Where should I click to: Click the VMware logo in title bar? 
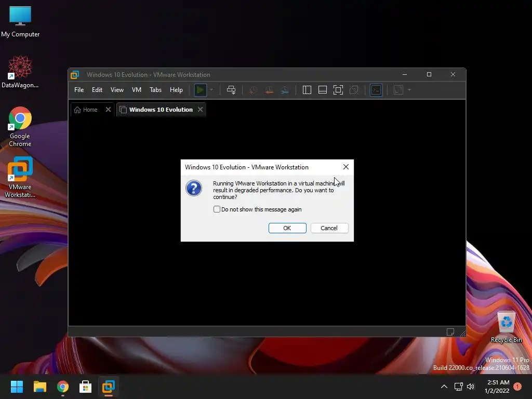point(75,75)
